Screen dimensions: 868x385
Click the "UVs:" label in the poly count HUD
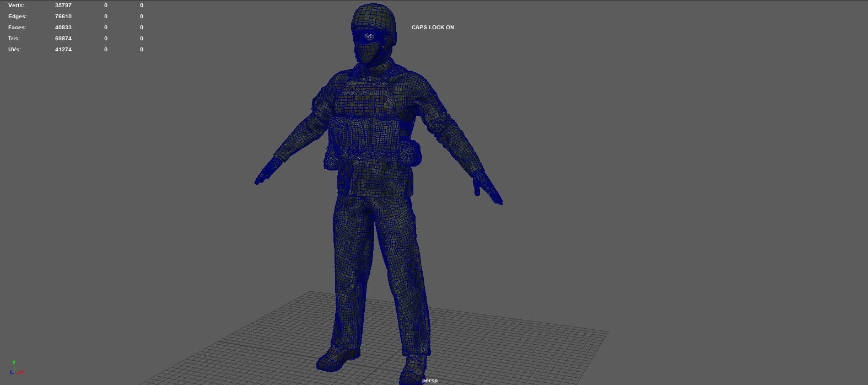pos(15,49)
